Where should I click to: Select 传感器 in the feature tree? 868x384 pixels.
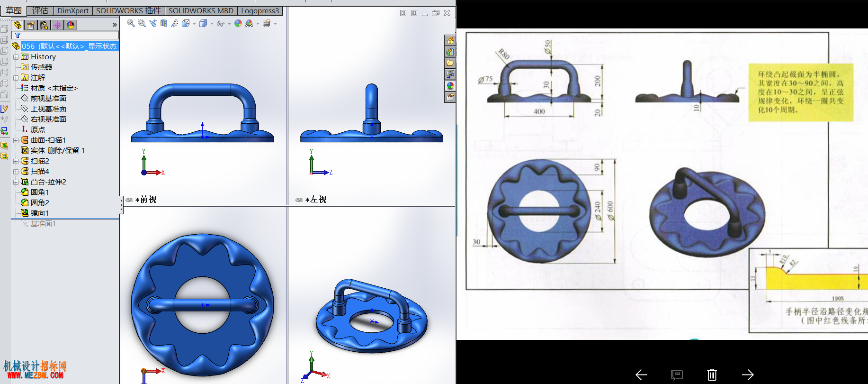click(x=41, y=67)
